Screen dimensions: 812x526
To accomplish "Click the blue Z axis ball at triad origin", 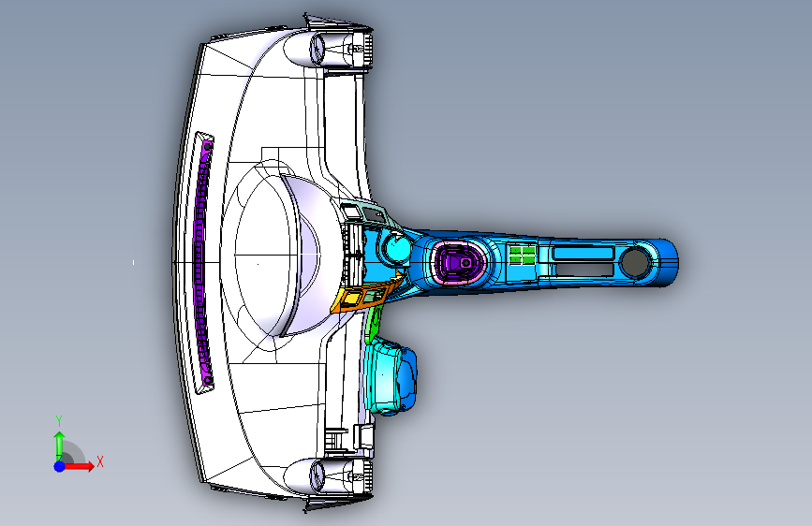I will point(60,466).
